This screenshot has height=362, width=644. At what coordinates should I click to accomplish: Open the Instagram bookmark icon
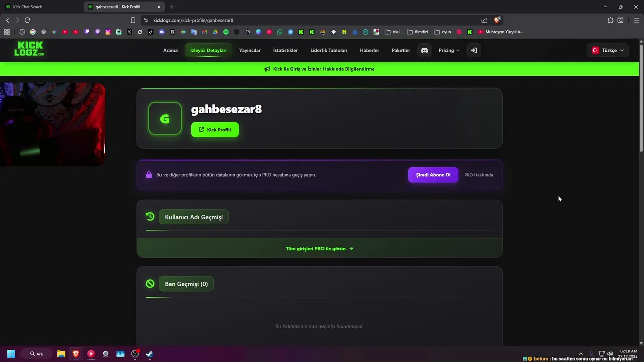108,32
